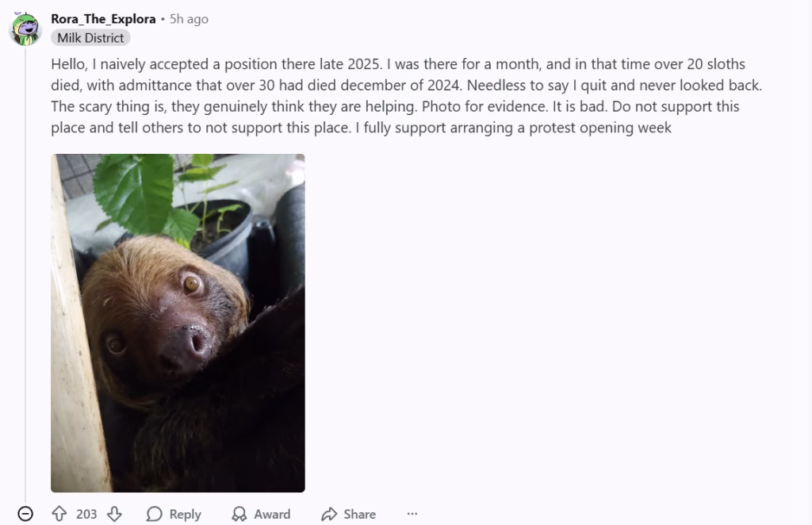The width and height of the screenshot is (812, 525).
Task: Click the 5h ago timestamp
Action: [x=189, y=19]
